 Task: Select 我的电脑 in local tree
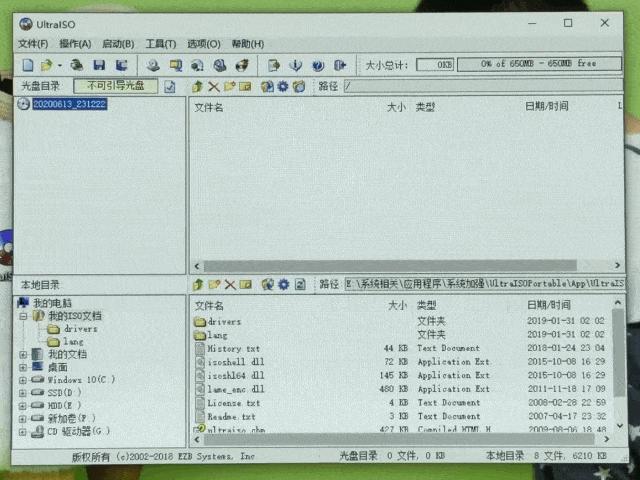click(52, 303)
